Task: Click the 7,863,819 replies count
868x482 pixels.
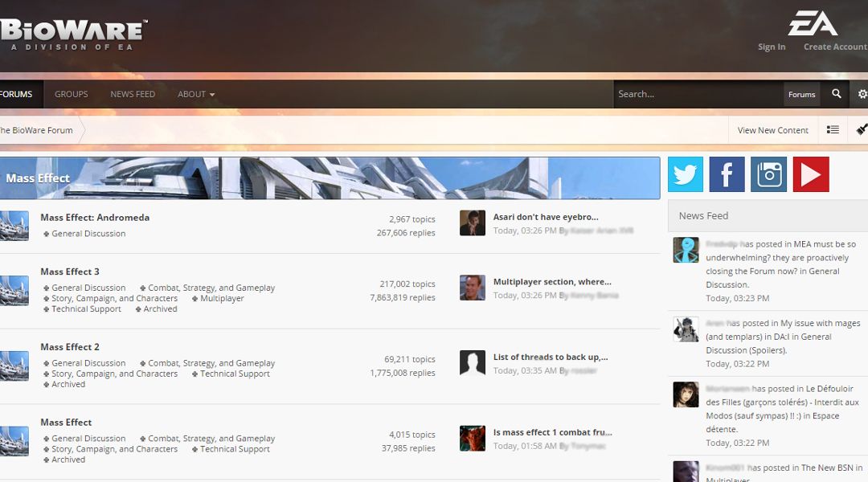Action: click(403, 297)
